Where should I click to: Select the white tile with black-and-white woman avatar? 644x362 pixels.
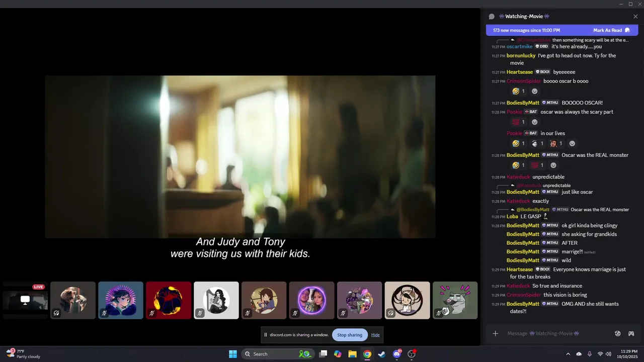tap(216, 300)
